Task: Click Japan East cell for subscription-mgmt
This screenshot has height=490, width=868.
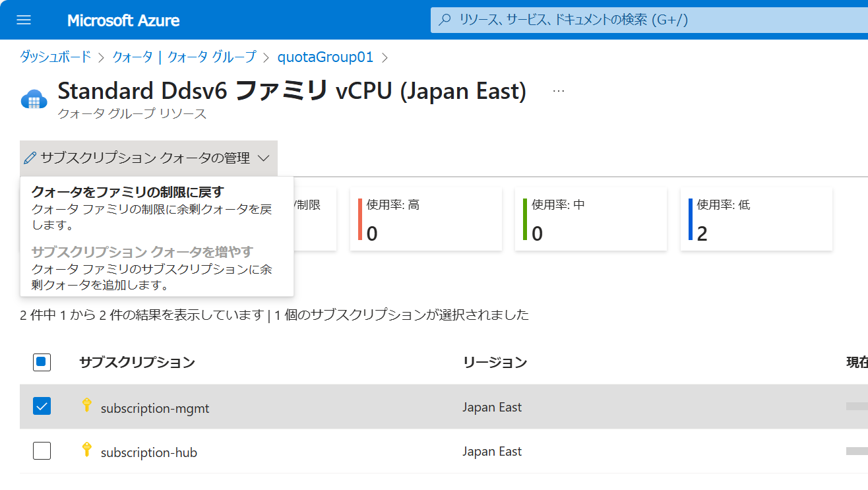Action: (x=492, y=407)
